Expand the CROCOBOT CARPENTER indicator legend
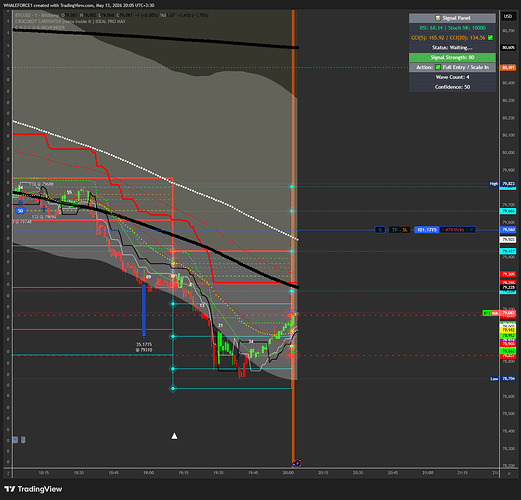The image size is (521, 500). tap(70, 21)
